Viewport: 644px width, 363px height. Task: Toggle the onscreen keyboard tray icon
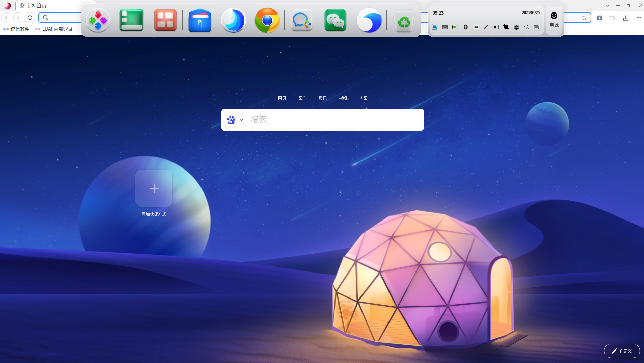pos(445,27)
